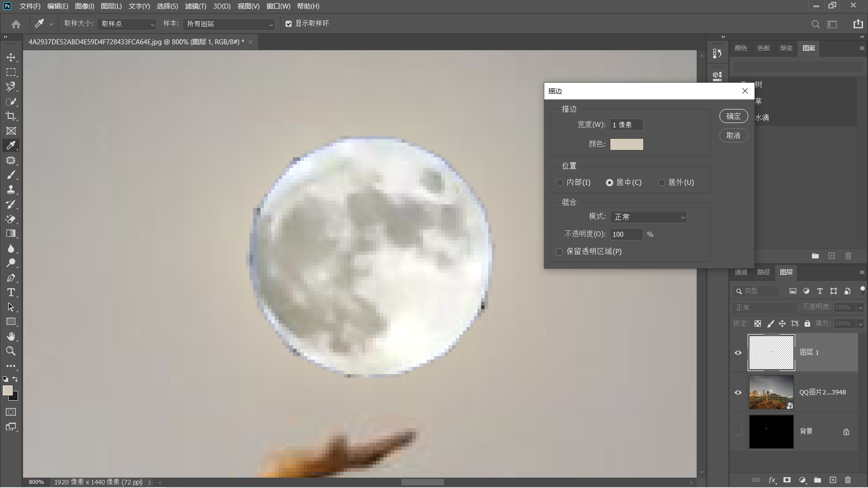Select the Crop tool
868x488 pixels.
[x=11, y=116]
